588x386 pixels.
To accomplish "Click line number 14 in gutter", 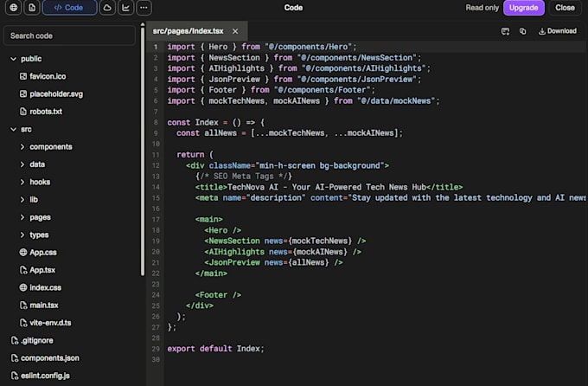I will [156, 187].
